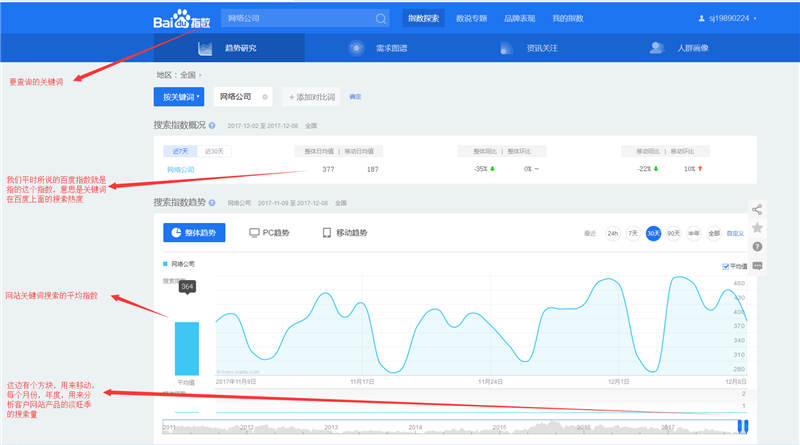Click help icon beside 搜索指数概况
The image size is (800, 445).
(x=212, y=126)
